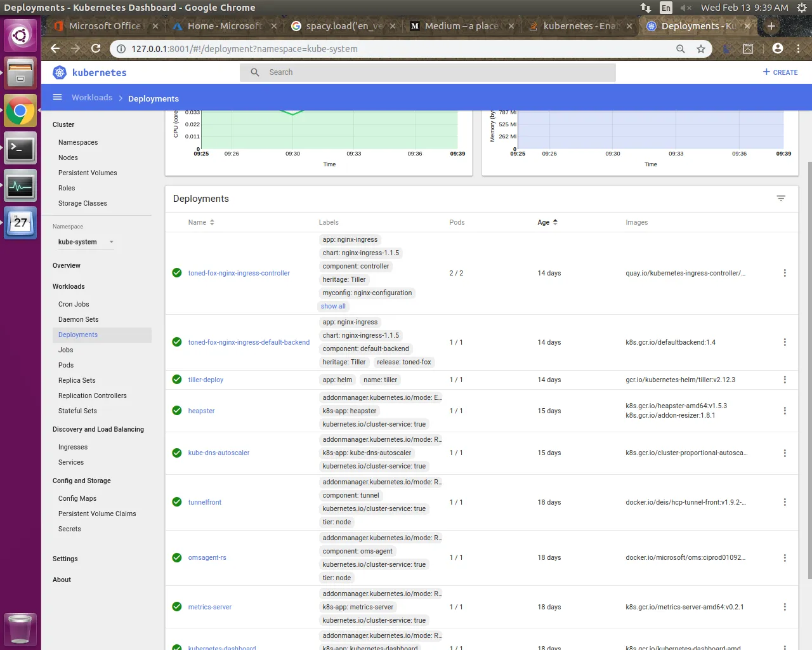This screenshot has height=650, width=812.
Task: Open the metrics-server deployment link
Action: (210, 607)
